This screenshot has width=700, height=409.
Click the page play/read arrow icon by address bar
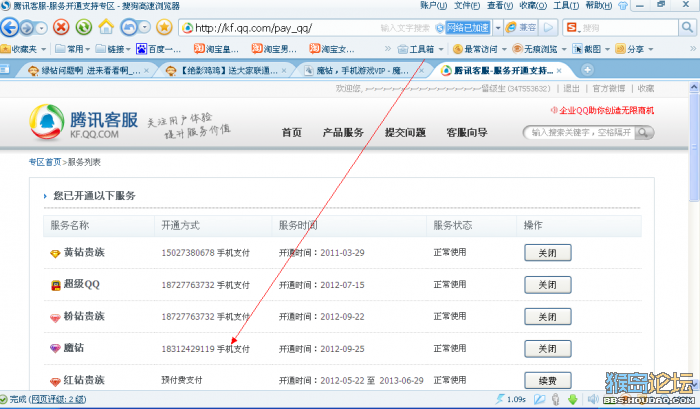click(548, 28)
